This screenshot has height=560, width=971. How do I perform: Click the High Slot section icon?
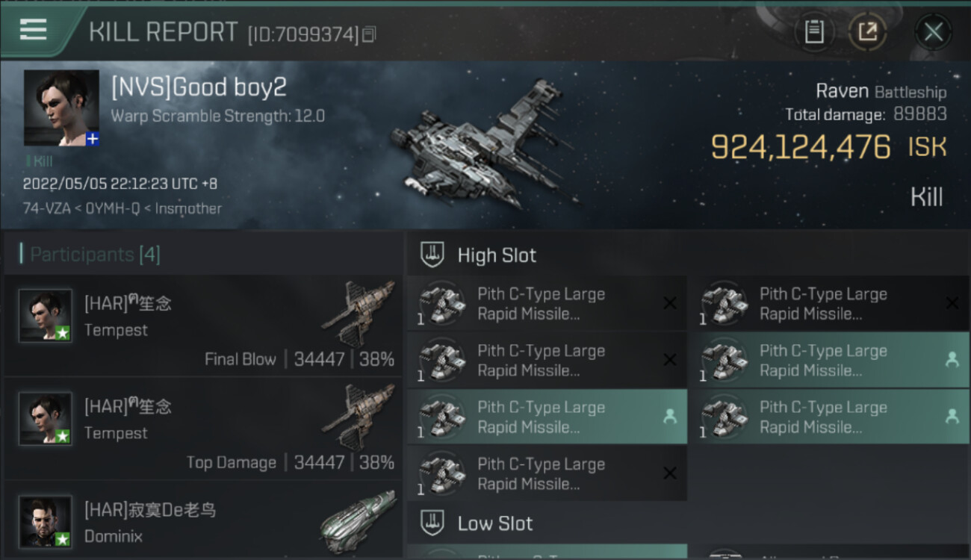tap(433, 255)
